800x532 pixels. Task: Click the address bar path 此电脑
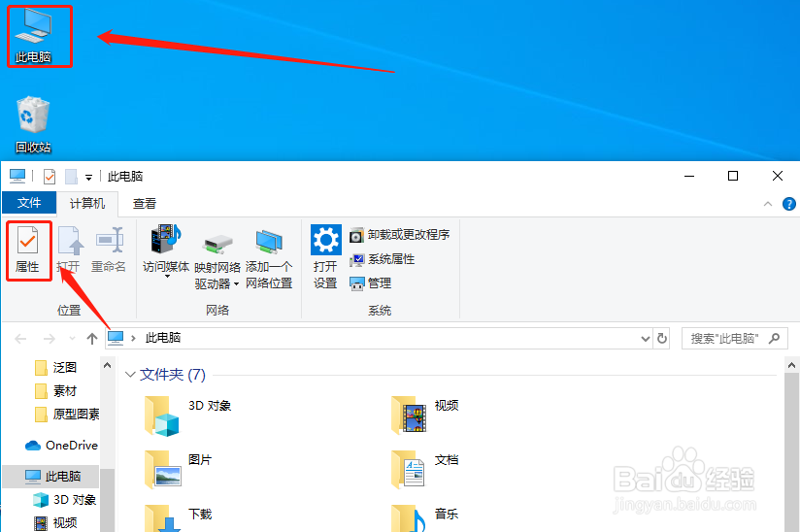(x=163, y=338)
